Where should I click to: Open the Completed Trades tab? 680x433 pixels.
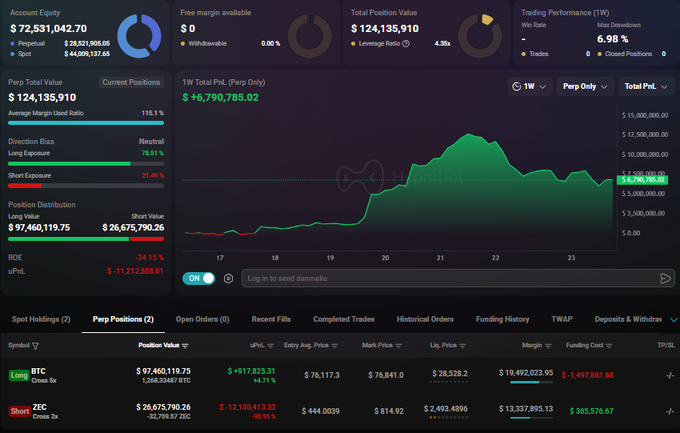[x=344, y=319]
